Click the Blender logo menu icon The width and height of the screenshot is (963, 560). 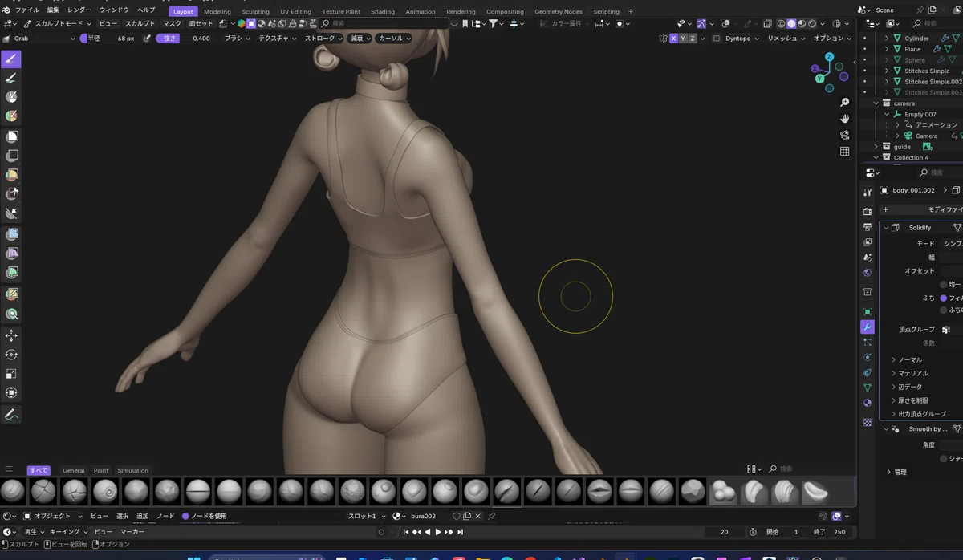click(x=7, y=10)
